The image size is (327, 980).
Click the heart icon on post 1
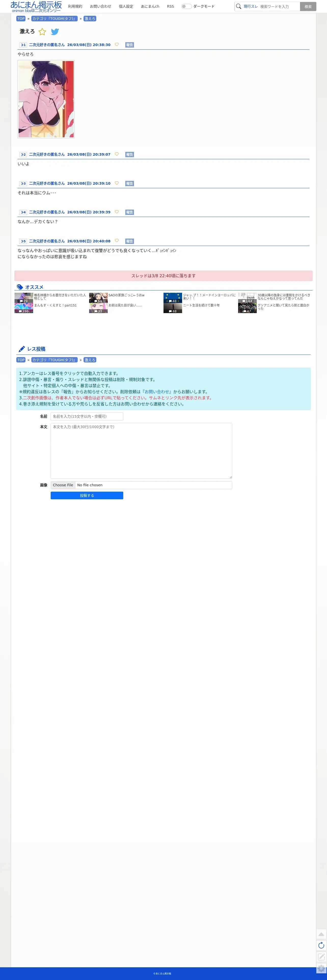tap(117, 45)
